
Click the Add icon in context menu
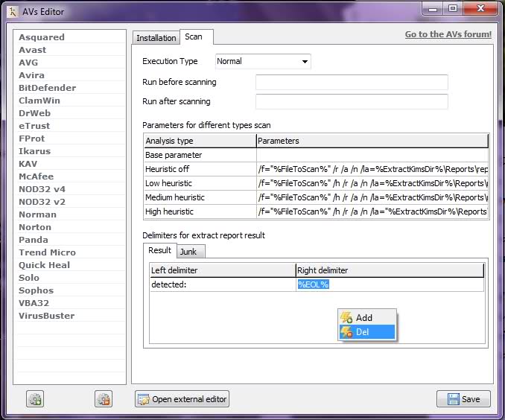[x=346, y=317]
